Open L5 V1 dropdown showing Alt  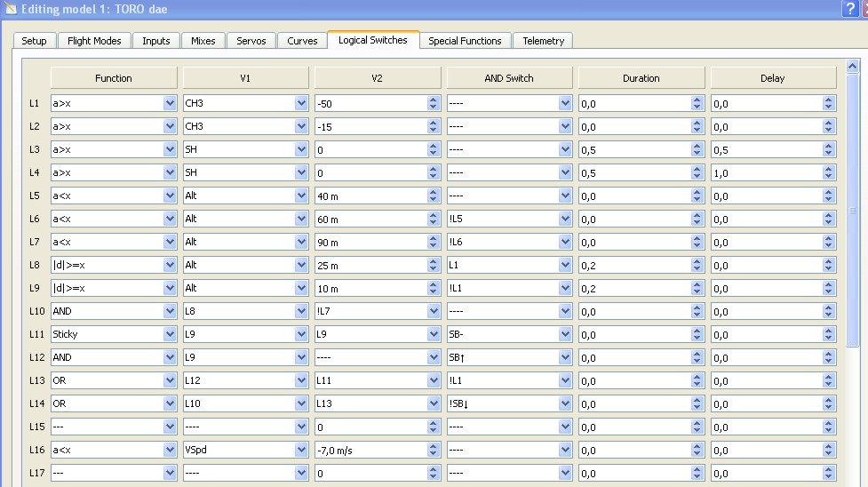coord(301,196)
